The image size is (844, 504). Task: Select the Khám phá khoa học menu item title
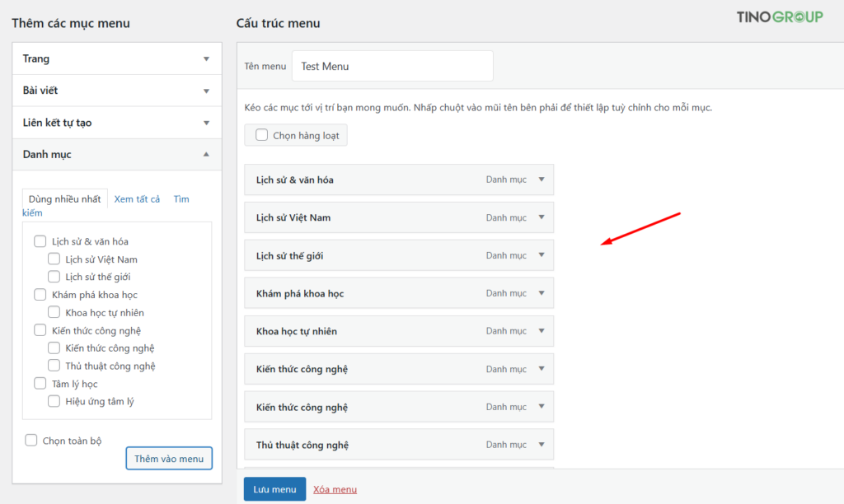[300, 293]
